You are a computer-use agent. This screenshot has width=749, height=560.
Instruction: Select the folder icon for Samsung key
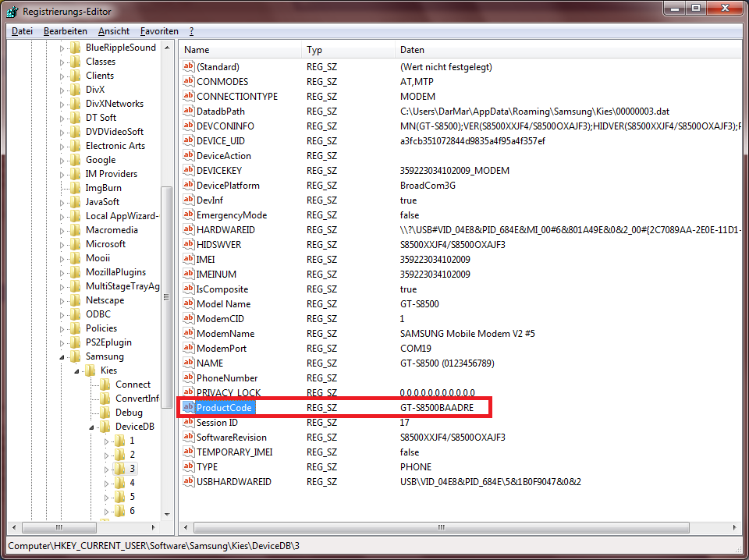(75, 356)
